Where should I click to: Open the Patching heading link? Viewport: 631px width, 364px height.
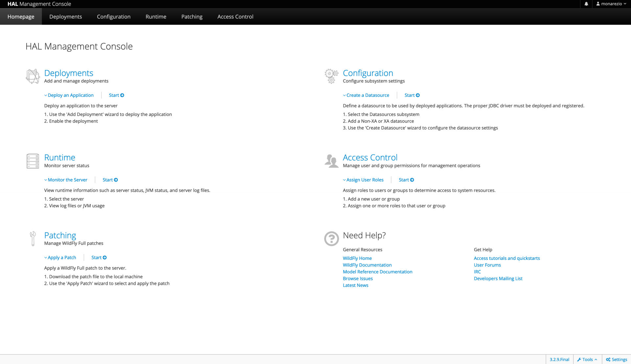[60, 235]
